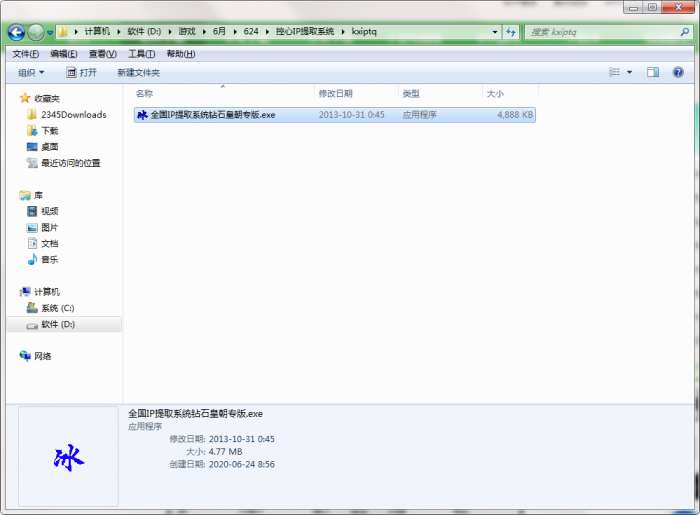Click 修改日期 value in details pane

[x=242, y=439]
